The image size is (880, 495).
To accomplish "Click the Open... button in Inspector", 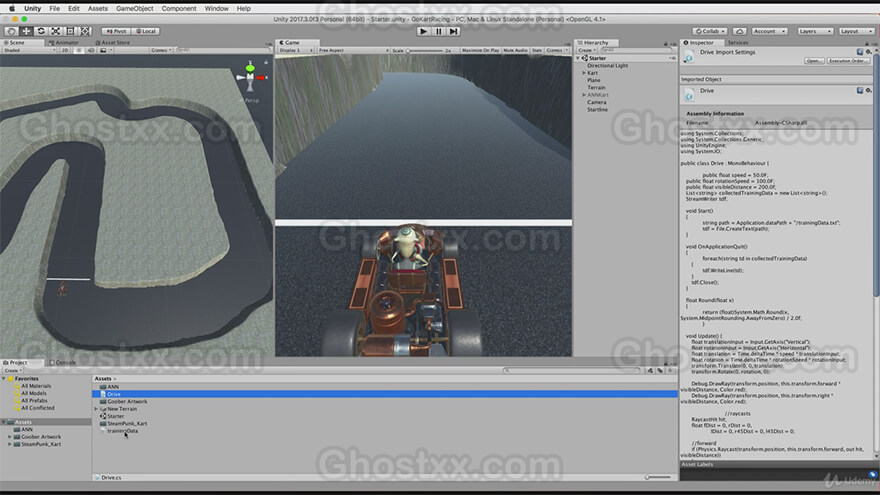I will [814, 61].
